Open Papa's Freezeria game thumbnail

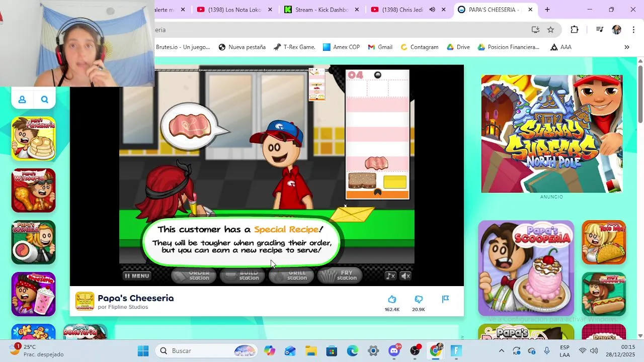coord(34,294)
